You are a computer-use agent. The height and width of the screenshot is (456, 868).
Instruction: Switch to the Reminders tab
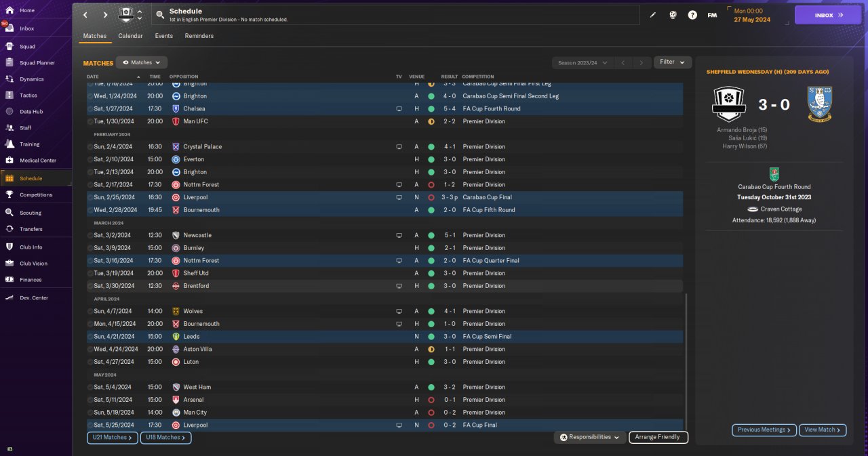tap(199, 36)
